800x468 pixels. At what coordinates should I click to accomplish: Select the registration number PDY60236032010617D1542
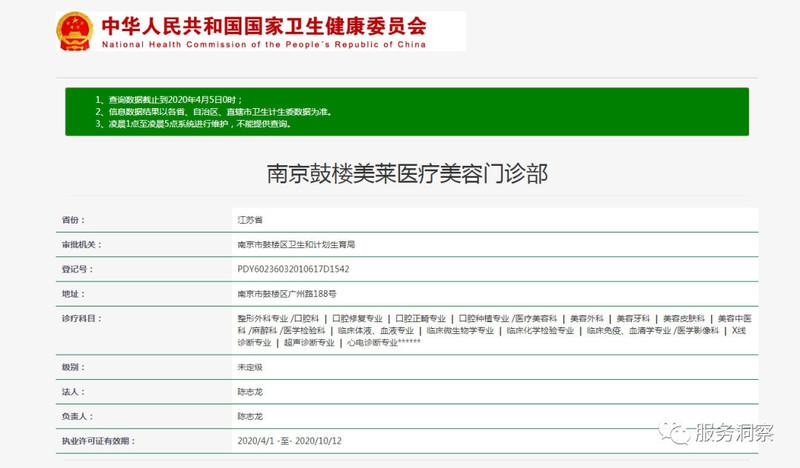(292, 269)
